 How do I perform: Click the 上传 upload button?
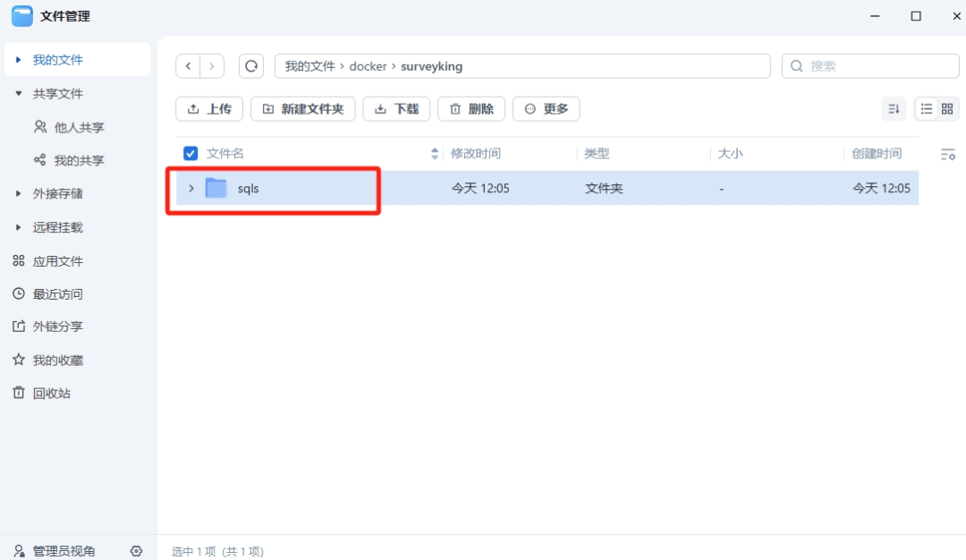click(209, 109)
